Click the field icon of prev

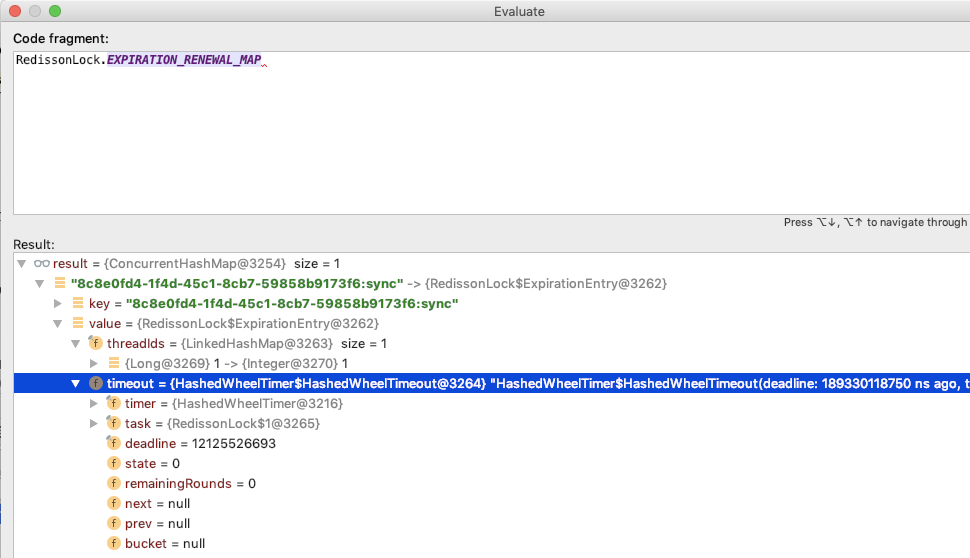point(113,523)
